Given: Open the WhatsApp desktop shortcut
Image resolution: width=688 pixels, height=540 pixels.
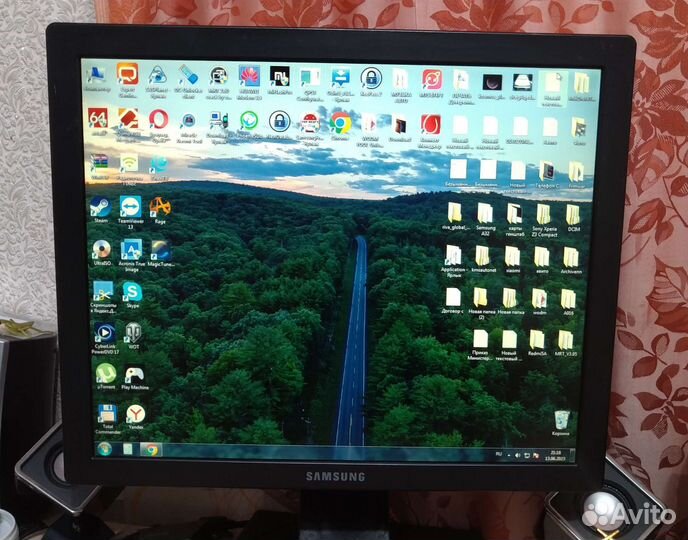Looking at the screenshot, I should tap(249, 124).
